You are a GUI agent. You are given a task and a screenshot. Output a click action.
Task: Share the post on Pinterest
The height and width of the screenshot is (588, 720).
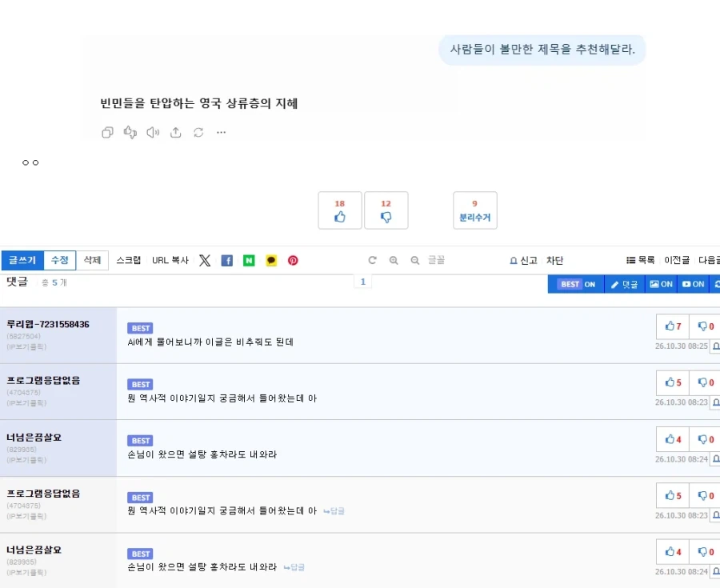[x=293, y=261]
